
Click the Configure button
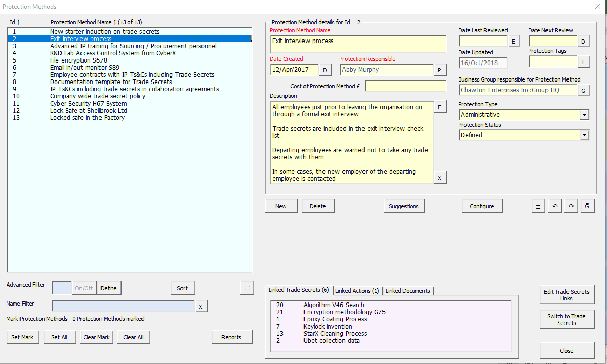[482, 206]
